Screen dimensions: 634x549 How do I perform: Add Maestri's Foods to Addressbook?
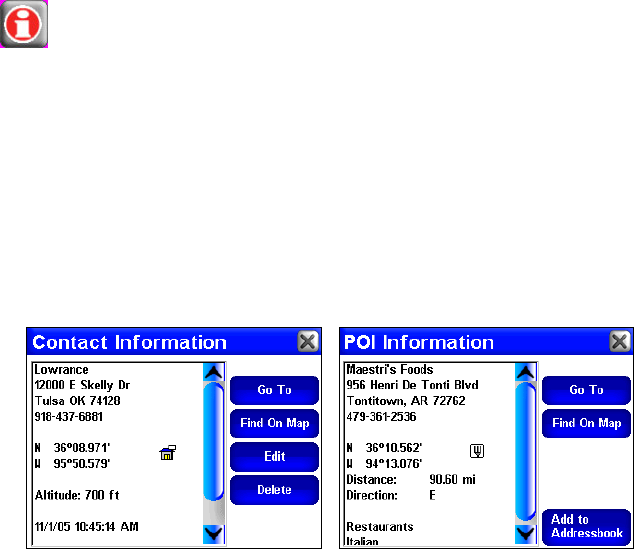click(586, 527)
